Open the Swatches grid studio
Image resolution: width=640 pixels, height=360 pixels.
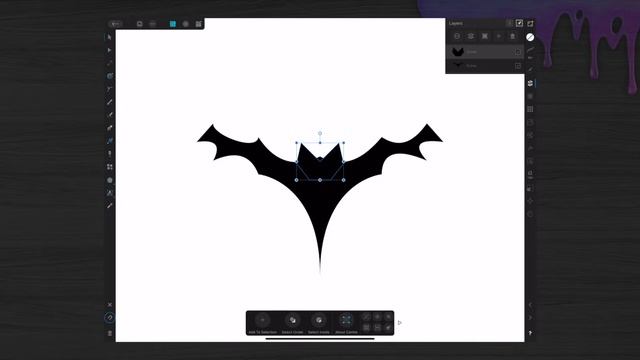pyautogui.click(x=530, y=109)
